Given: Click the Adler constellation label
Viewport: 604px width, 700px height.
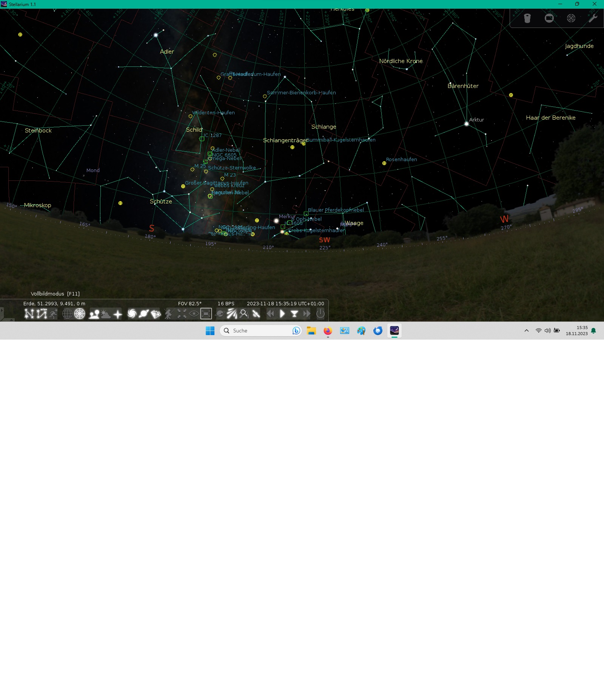Looking at the screenshot, I should (x=167, y=52).
